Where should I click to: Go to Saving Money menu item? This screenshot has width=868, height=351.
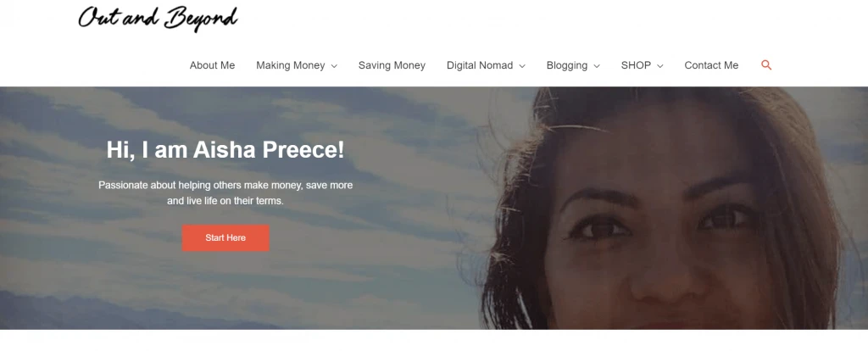(392, 65)
